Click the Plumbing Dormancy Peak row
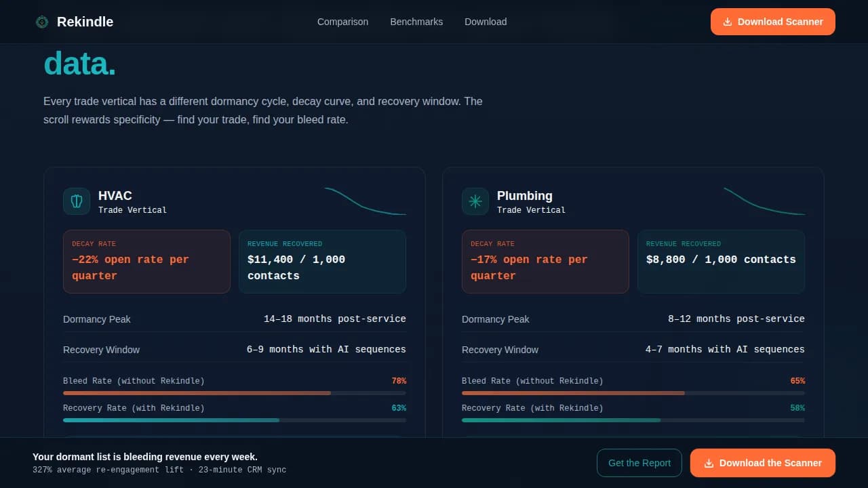This screenshot has height=488, width=868. (633, 319)
